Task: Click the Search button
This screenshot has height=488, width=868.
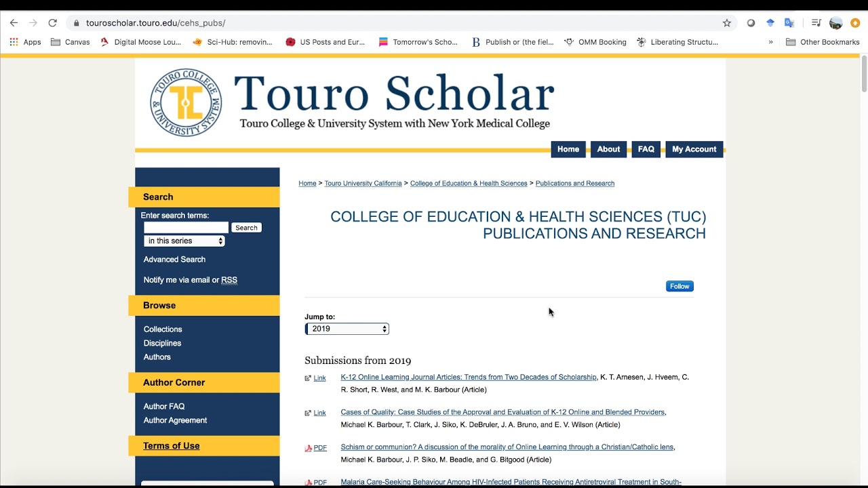Action: click(x=246, y=228)
